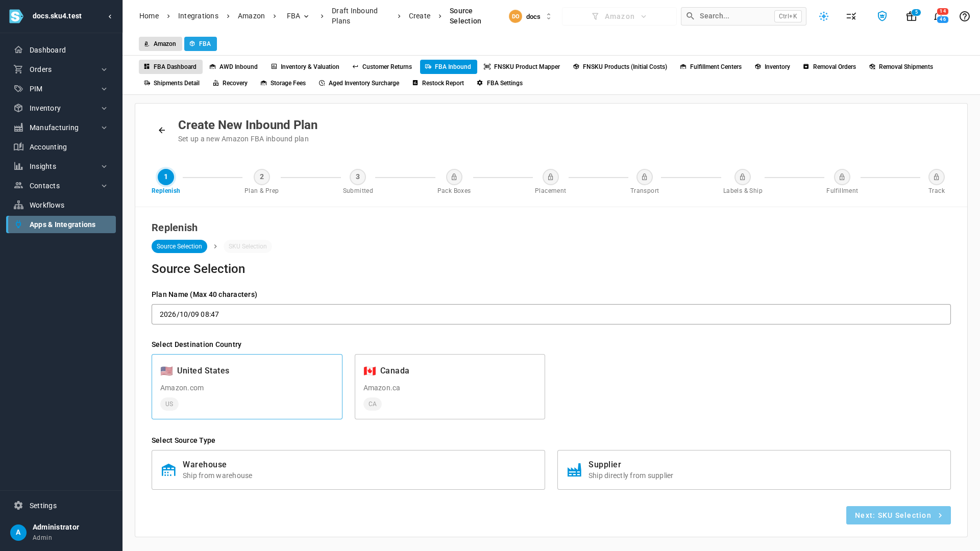Choose Supplier source type
Screen dimensions: 980x551
pos(754,470)
